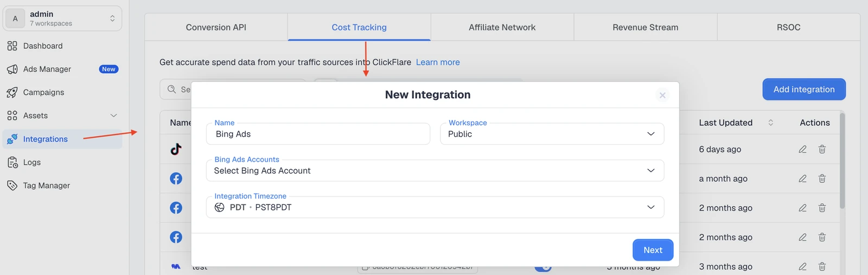Click the Integrations plug icon

[x=12, y=139]
